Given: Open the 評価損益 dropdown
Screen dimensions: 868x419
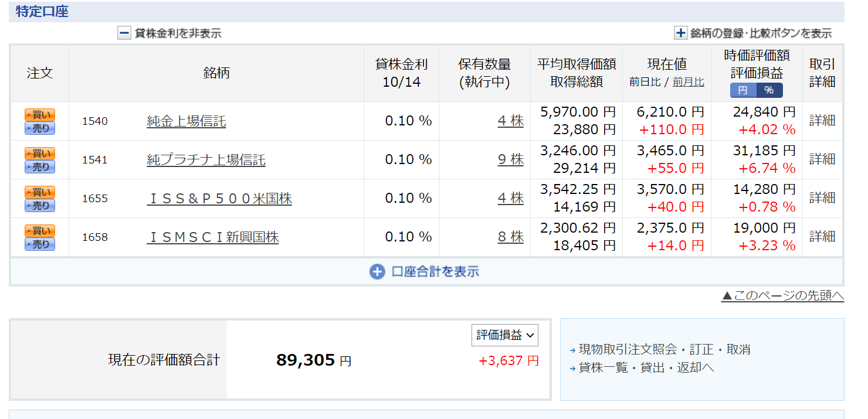Looking at the screenshot, I should pyautogui.click(x=505, y=335).
